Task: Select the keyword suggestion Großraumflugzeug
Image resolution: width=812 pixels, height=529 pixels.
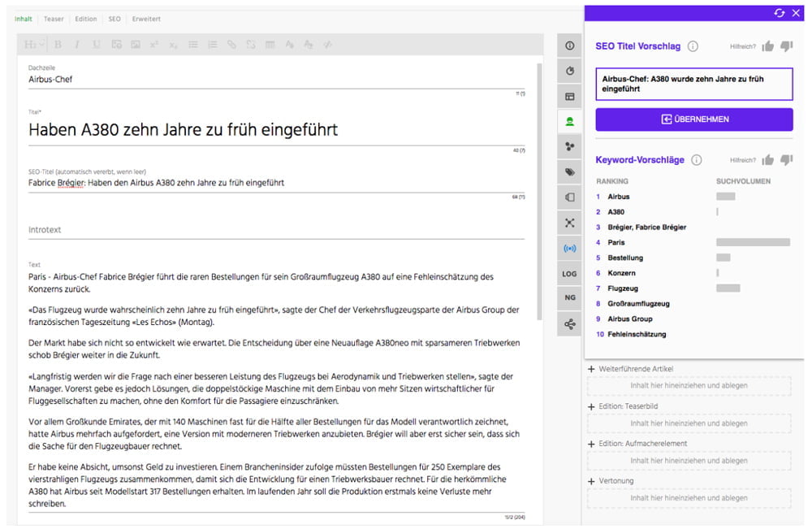Action: (638, 303)
